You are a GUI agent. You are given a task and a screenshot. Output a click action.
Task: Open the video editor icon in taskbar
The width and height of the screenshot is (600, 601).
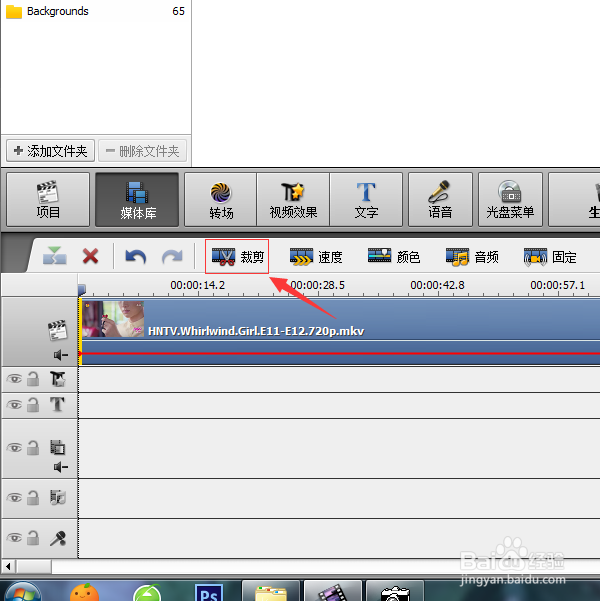point(333,592)
